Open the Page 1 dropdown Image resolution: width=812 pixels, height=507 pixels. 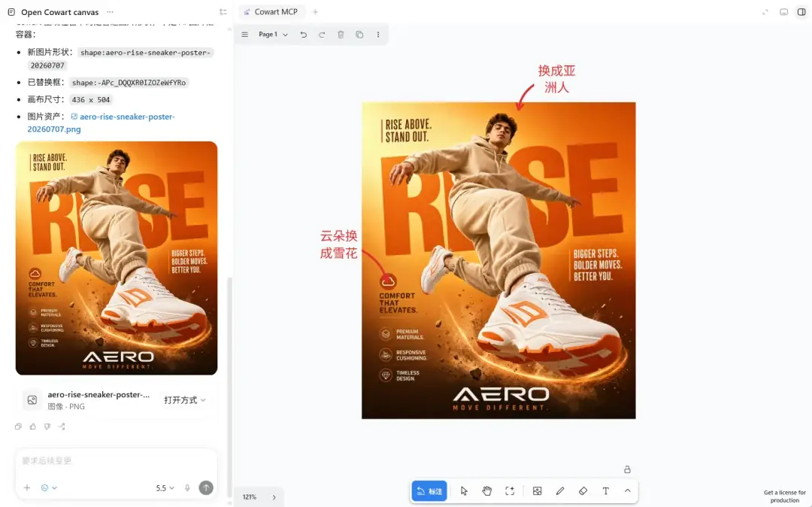click(273, 35)
